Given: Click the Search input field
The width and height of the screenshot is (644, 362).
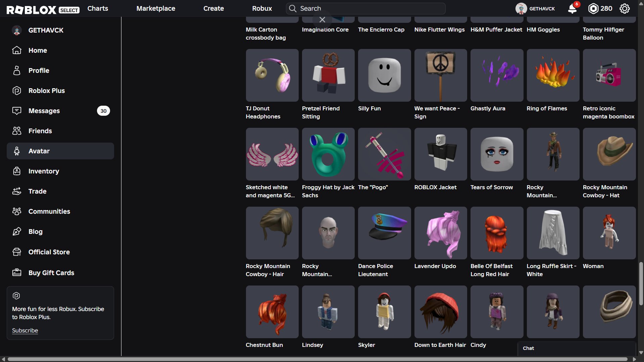Looking at the screenshot, I should (x=366, y=8).
